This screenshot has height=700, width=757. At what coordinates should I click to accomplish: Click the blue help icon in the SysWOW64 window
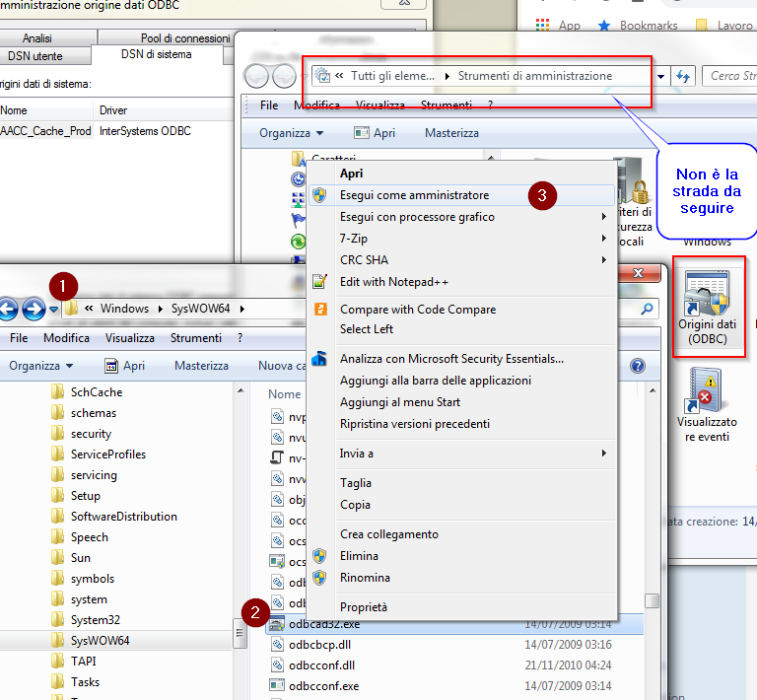638,366
